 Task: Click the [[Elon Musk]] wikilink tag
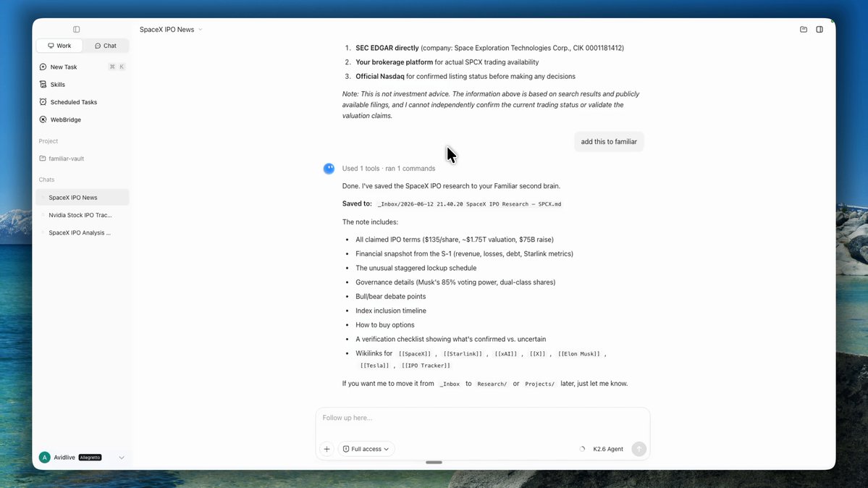[x=578, y=354]
